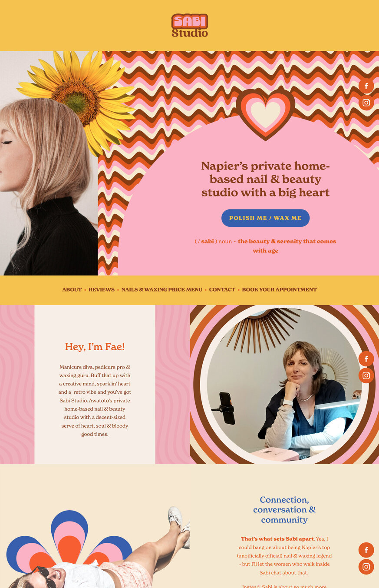The width and height of the screenshot is (379, 588).
Task: Click the circular photo of Fae
Action: [x=284, y=385]
